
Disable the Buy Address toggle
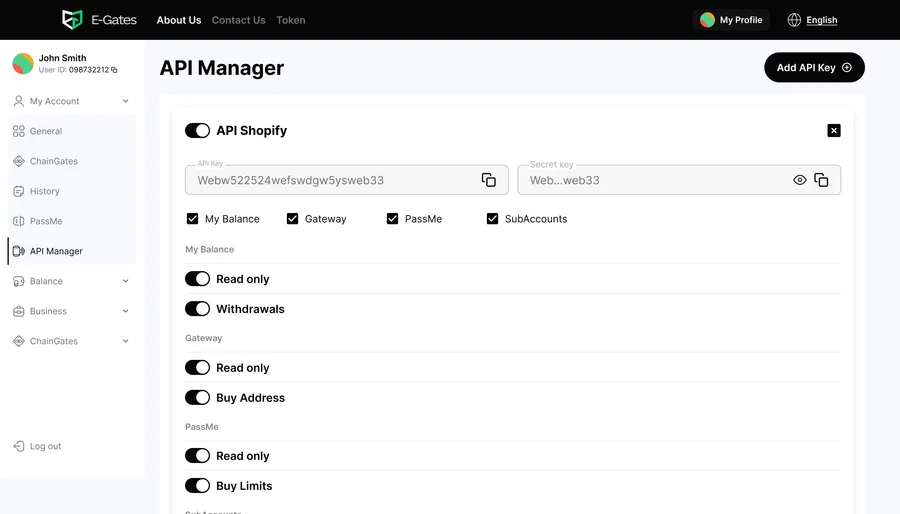[x=197, y=398]
